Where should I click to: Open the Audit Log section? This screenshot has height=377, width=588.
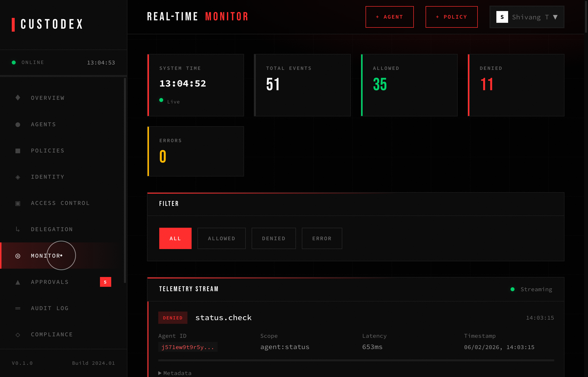point(49,308)
